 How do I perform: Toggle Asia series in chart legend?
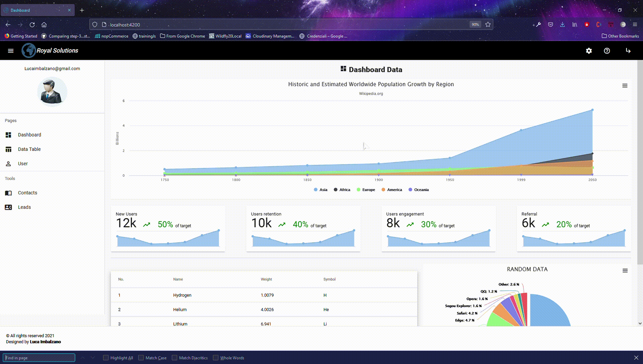[320, 190]
